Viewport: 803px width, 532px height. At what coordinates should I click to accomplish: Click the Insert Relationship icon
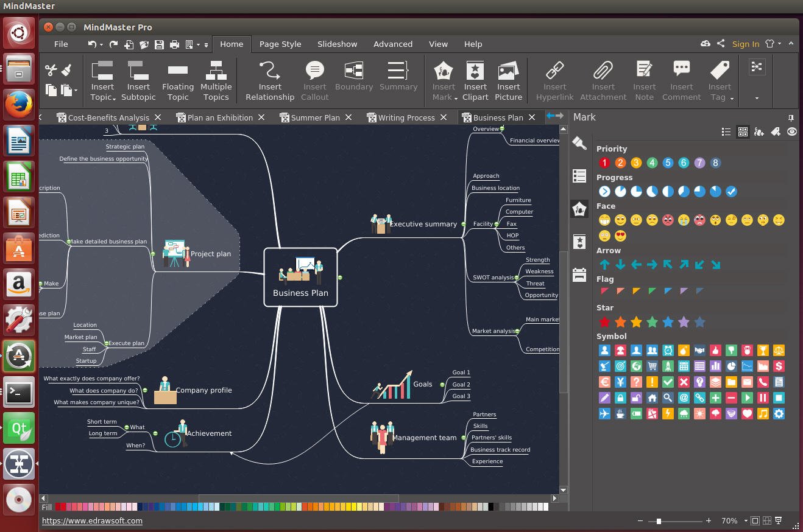click(x=269, y=71)
